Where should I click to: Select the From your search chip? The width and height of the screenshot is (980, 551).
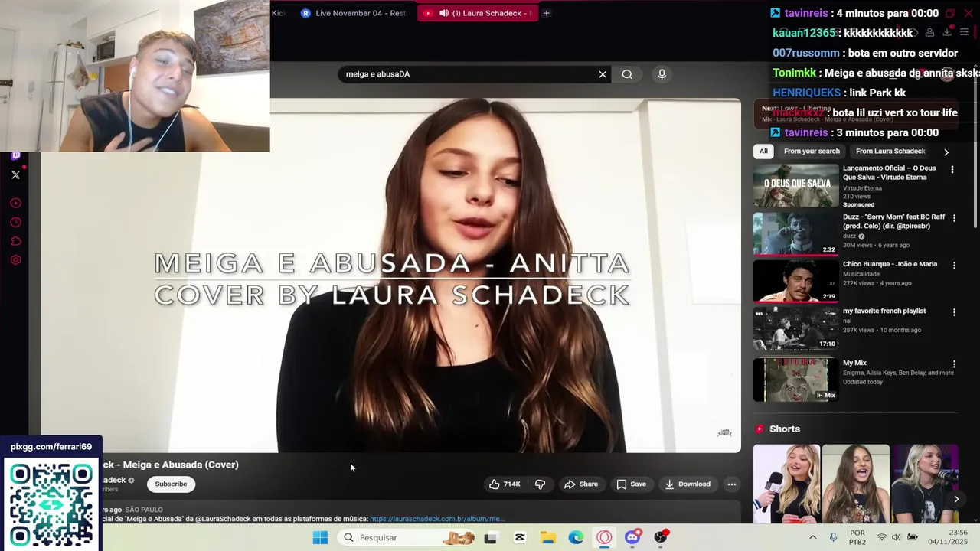point(812,151)
